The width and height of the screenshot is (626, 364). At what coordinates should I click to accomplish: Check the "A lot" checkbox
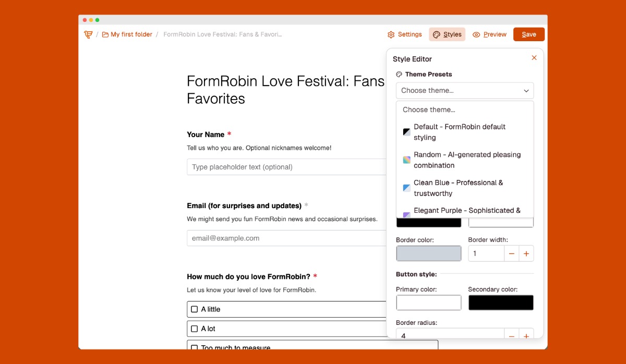point(195,329)
